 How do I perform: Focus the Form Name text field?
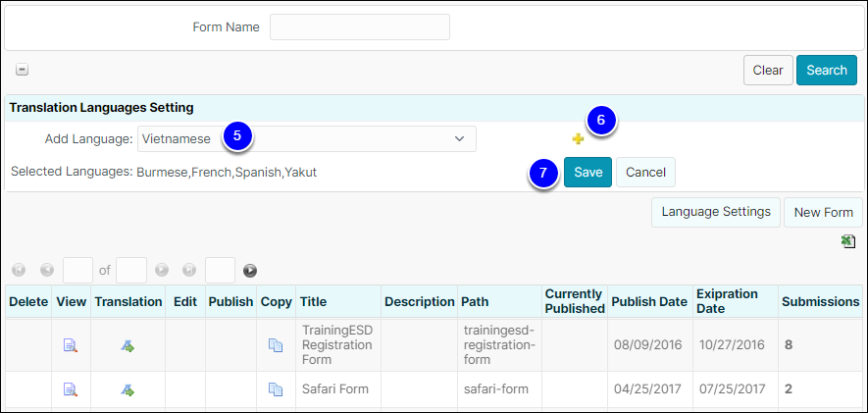coord(360,27)
